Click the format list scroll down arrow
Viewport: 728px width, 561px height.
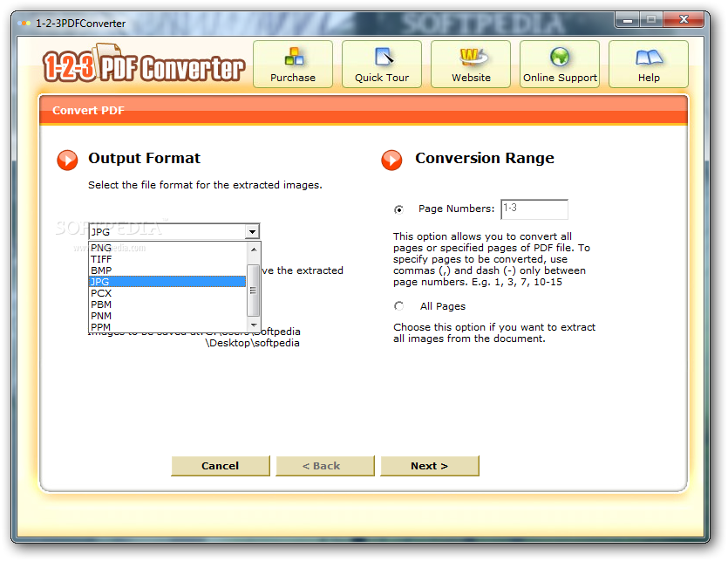(x=254, y=325)
